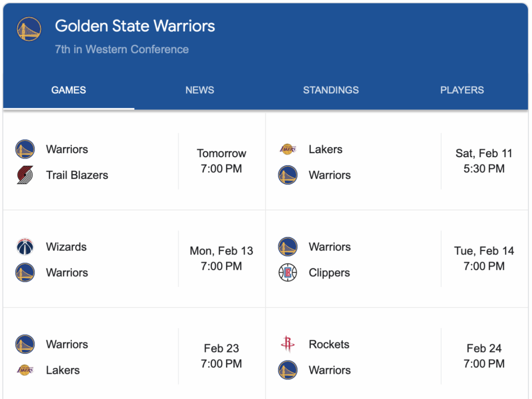Click the Wizards team logo
Screen dimensions: 532x399
25,247
